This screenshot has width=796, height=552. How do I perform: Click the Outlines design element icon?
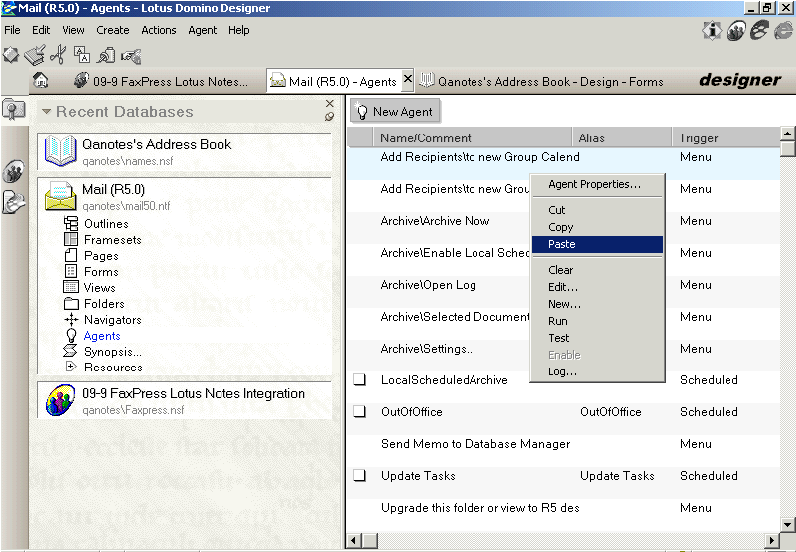point(71,224)
